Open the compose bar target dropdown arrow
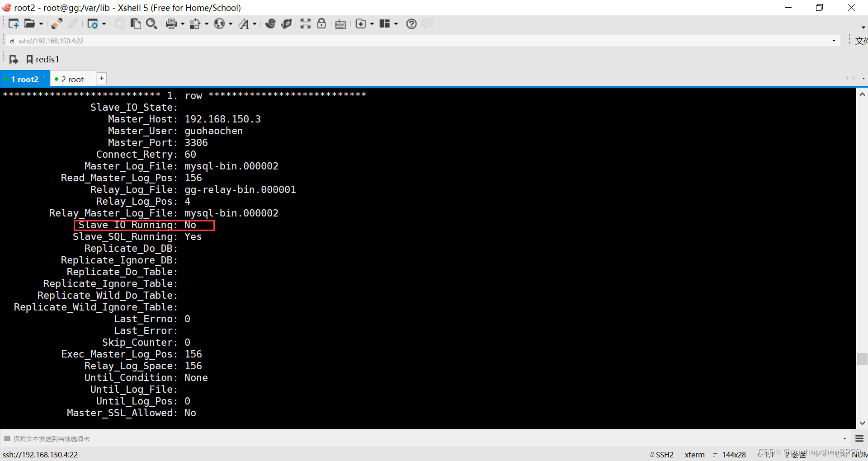Screen dimensions: 868x461 tap(844, 439)
